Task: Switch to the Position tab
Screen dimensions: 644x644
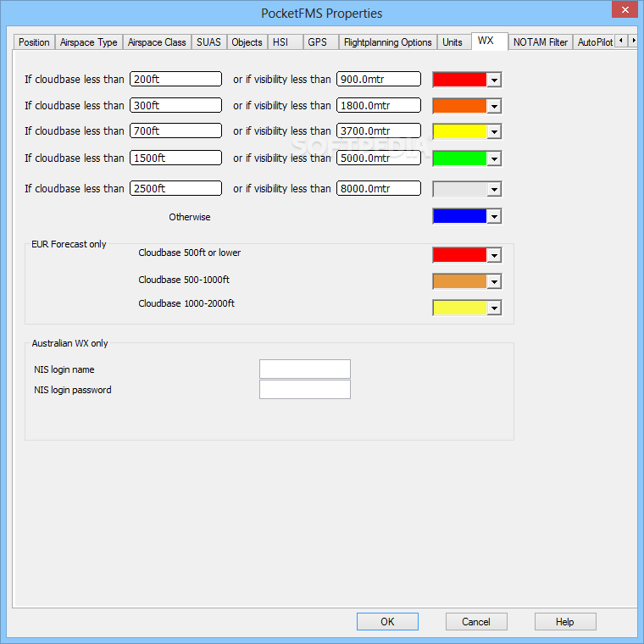Action: pyautogui.click(x=34, y=42)
